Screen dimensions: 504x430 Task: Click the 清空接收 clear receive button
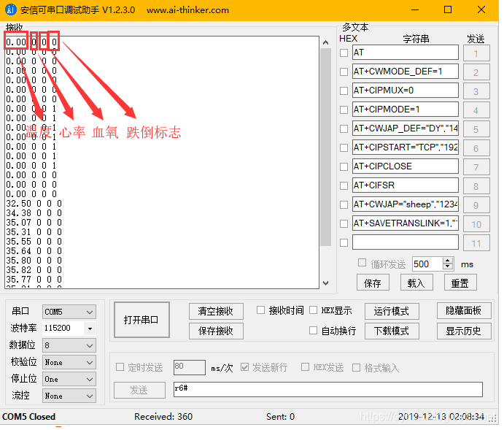pos(216,311)
